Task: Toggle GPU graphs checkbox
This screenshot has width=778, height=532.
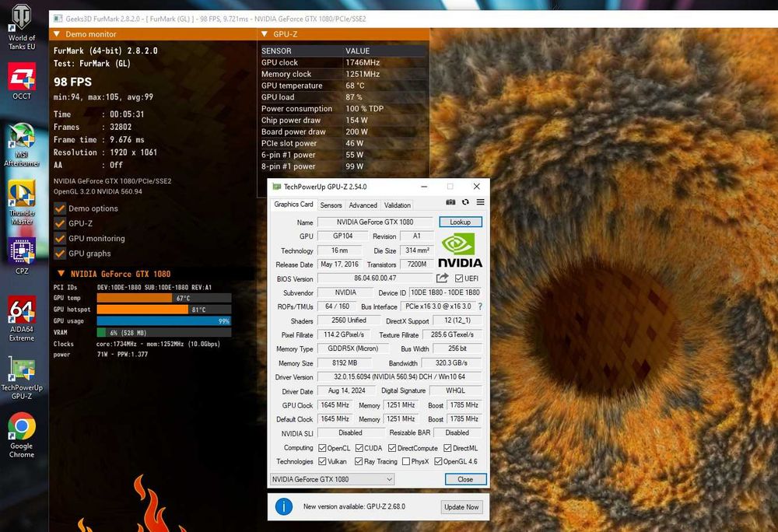Action: pos(60,254)
